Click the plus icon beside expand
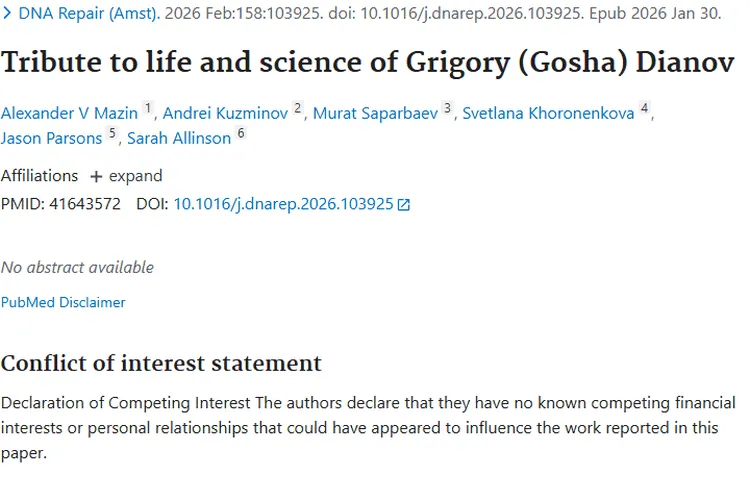Screen dimensions: 750x500 pos(96,177)
